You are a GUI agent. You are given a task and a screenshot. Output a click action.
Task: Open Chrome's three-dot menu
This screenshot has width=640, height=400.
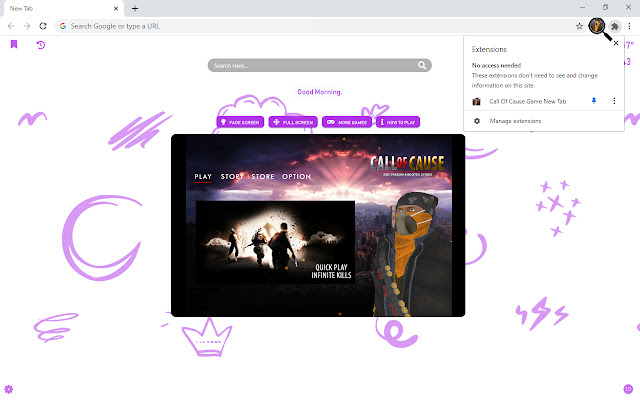pyautogui.click(x=629, y=26)
